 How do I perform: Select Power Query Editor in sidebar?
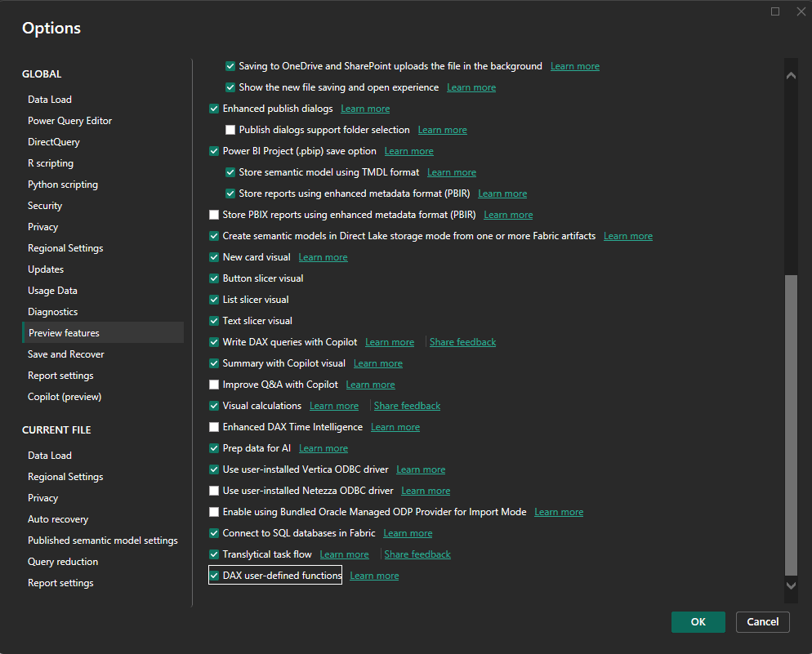pos(70,121)
